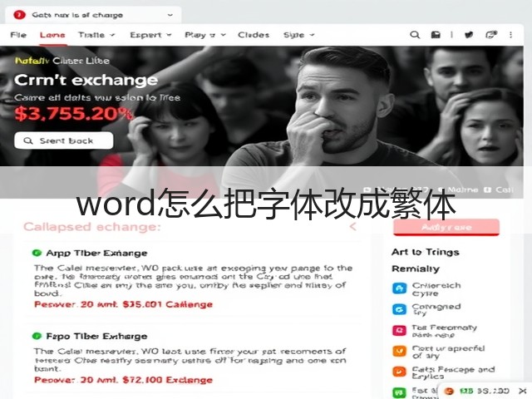Click the $3,755.20% red figure
The height and width of the screenshot is (399, 532).
[74, 114]
